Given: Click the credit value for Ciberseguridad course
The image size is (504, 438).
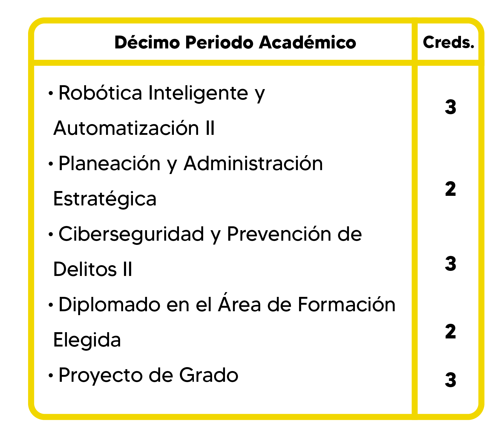Looking at the screenshot, I should pyautogui.click(x=450, y=264).
